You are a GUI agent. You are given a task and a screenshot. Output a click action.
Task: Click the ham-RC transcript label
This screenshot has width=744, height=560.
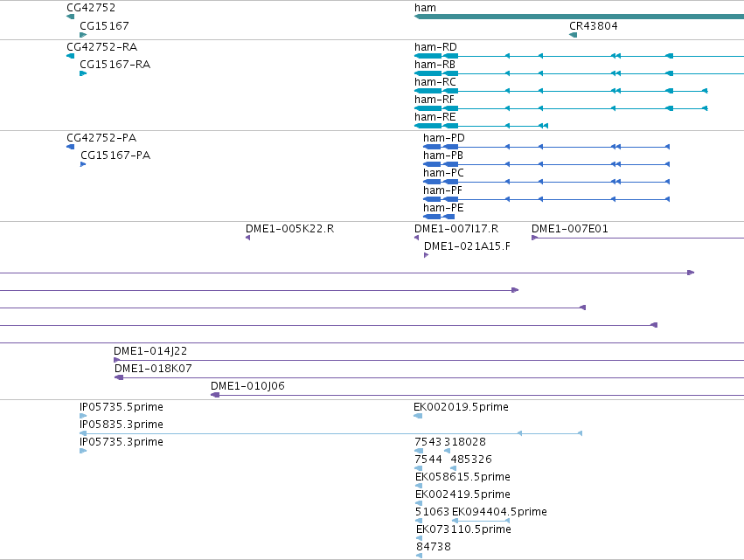coord(435,81)
